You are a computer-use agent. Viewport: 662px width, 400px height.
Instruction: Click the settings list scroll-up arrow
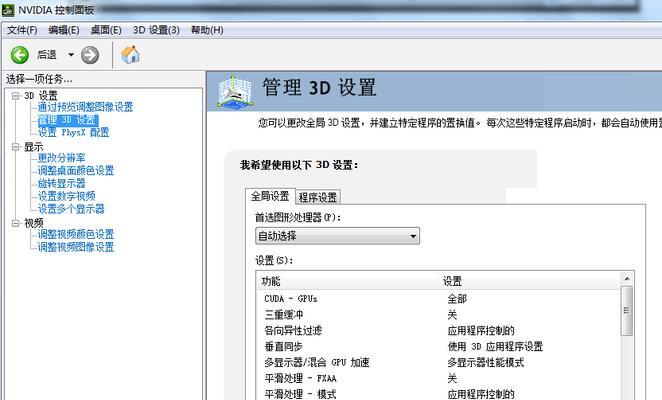pyautogui.click(x=627, y=279)
